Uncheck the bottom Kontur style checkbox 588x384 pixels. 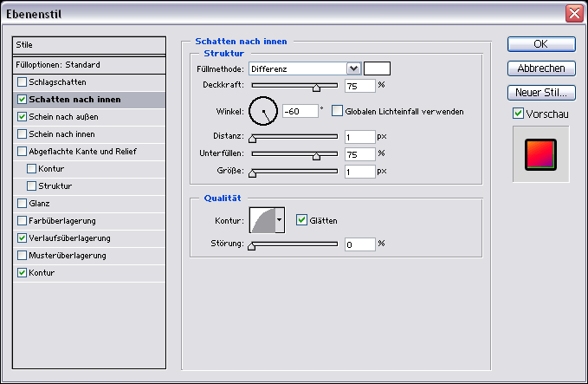pyautogui.click(x=23, y=272)
